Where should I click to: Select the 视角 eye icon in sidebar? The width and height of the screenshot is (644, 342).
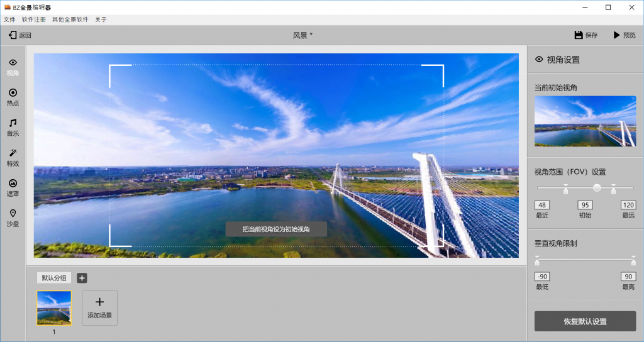pos(13,62)
